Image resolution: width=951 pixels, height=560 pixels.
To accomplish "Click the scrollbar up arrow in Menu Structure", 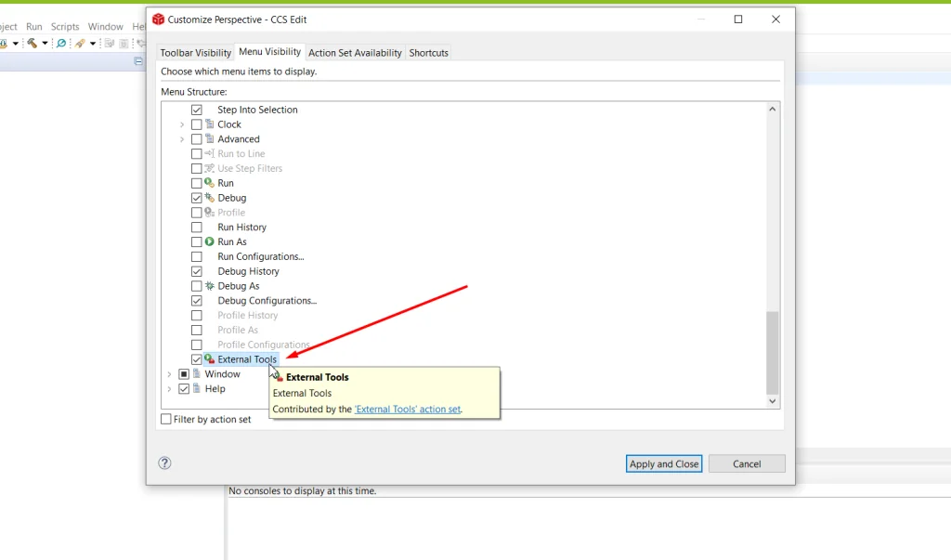I will [772, 110].
